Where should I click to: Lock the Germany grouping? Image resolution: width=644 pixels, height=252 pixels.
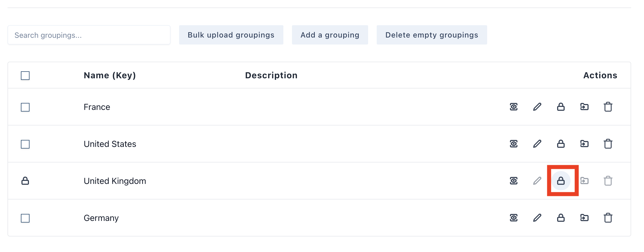[561, 218]
